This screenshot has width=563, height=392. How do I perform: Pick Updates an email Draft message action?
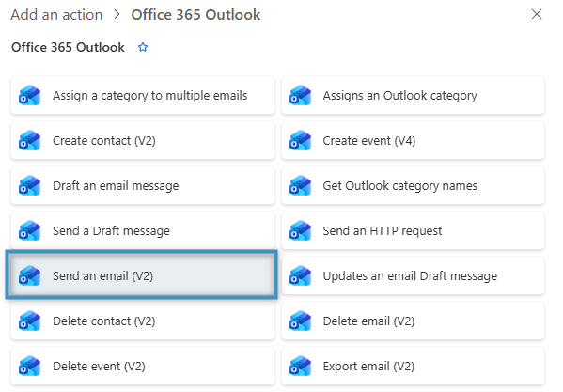coord(414,275)
